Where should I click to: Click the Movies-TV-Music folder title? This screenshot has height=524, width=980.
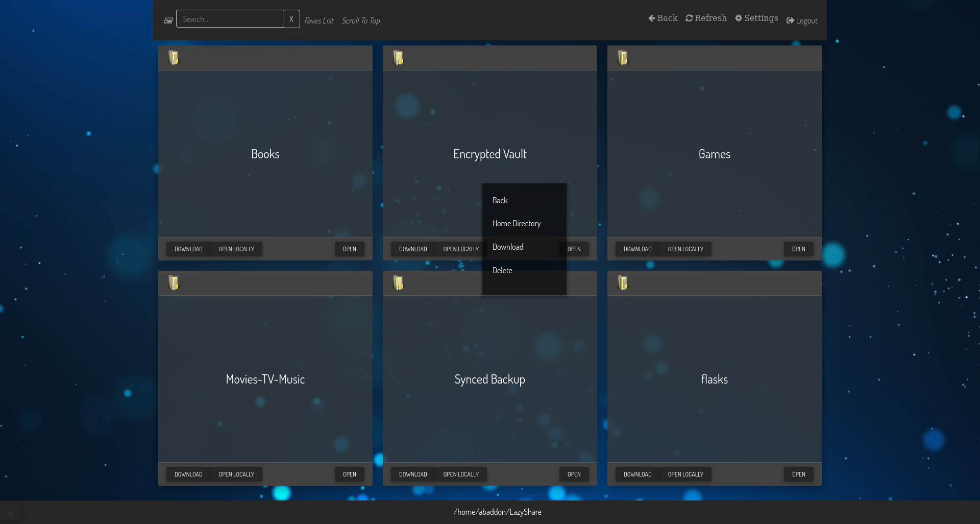tap(265, 379)
